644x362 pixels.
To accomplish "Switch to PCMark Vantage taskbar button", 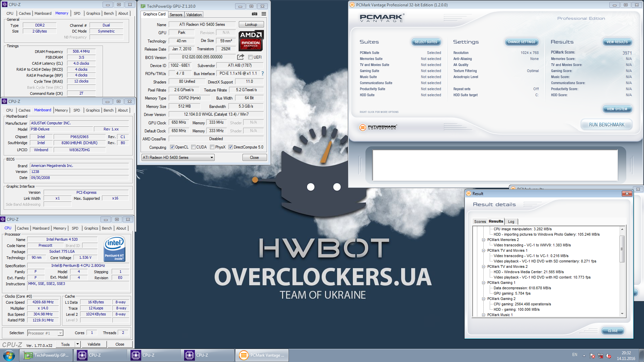I will 262,355.
